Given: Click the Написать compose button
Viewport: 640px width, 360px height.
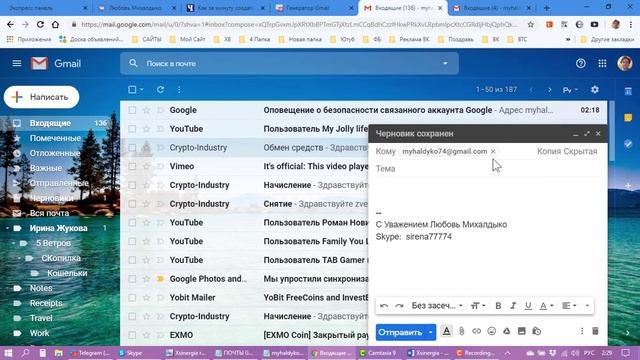Looking at the screenshot, I should [x=42, y=97].
